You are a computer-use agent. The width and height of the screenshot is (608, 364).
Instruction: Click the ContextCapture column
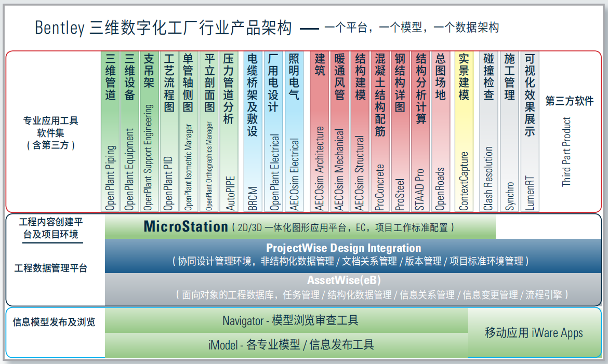point(464,131)
